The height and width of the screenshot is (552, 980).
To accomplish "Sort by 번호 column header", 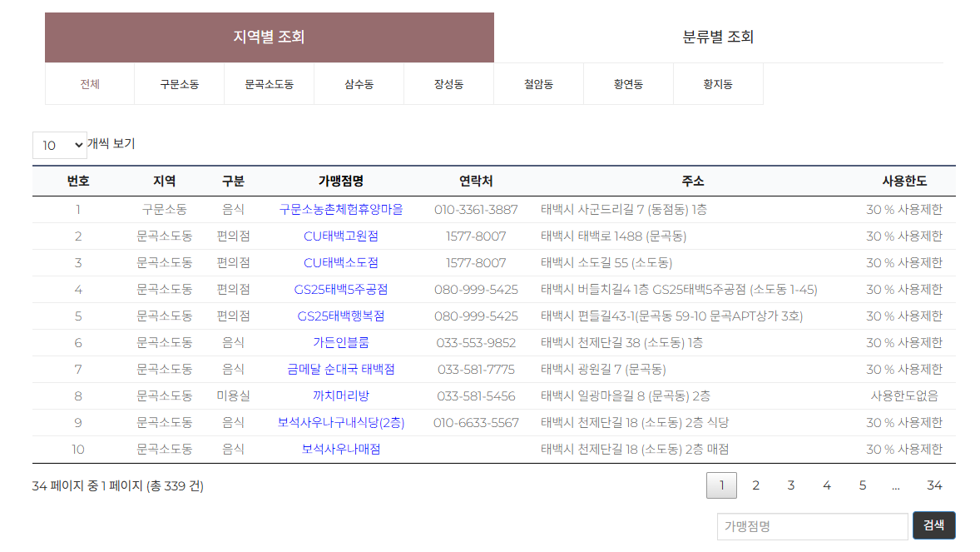I will [78, 182].
